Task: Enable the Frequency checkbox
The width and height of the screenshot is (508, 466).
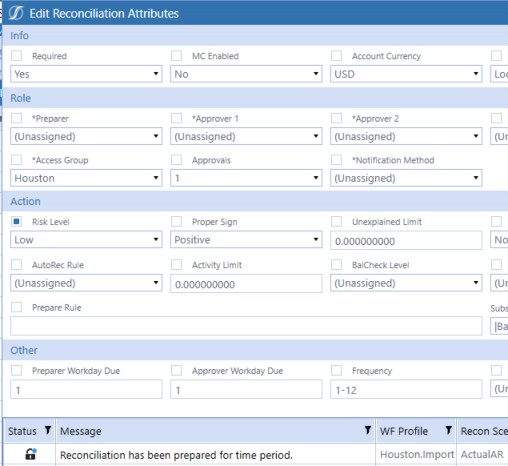Action: click(x=336, y=370)
